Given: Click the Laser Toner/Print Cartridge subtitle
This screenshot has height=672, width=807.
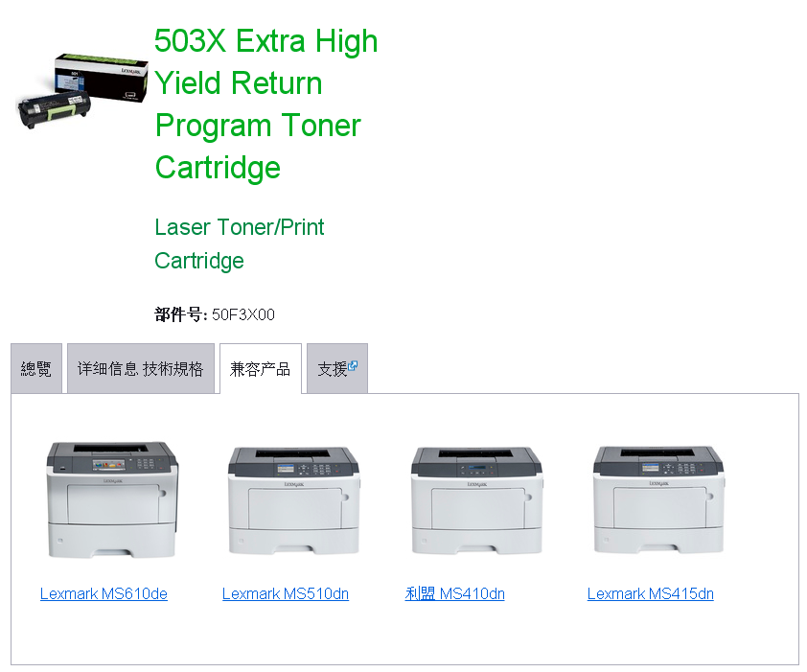Looking at the screenshot, I should [240, 243].
